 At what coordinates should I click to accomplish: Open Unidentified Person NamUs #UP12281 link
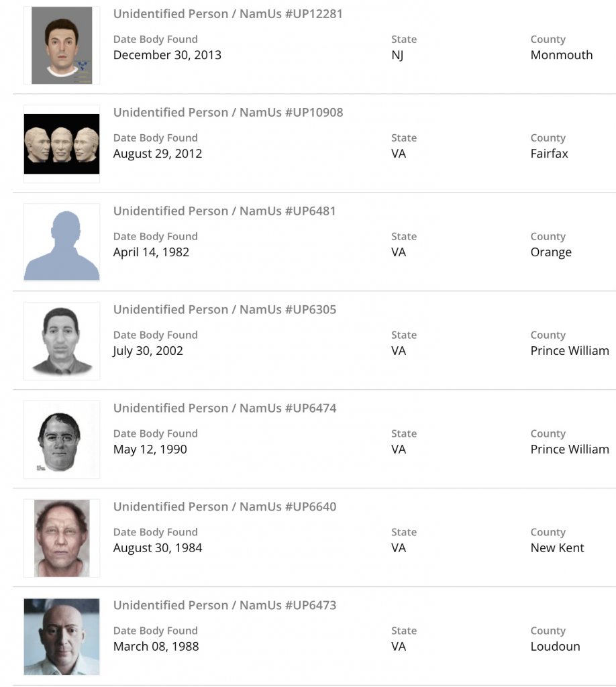point(227,14)
